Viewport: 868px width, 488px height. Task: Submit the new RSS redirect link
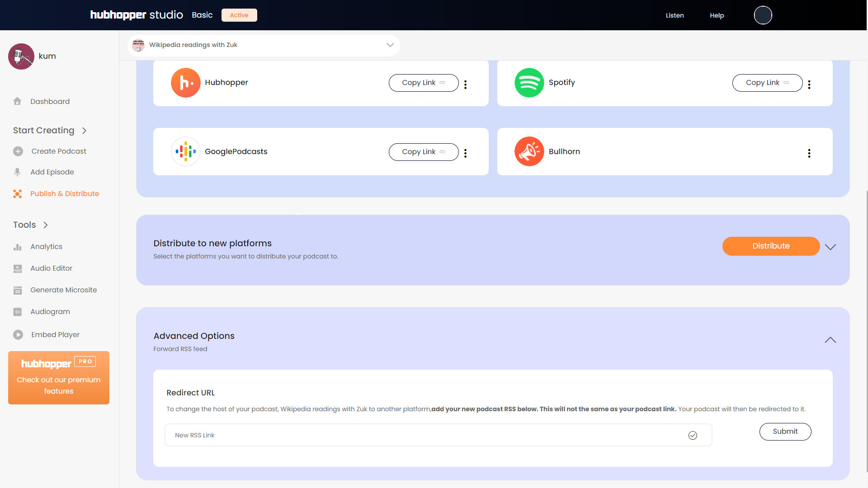pos(785,432)
